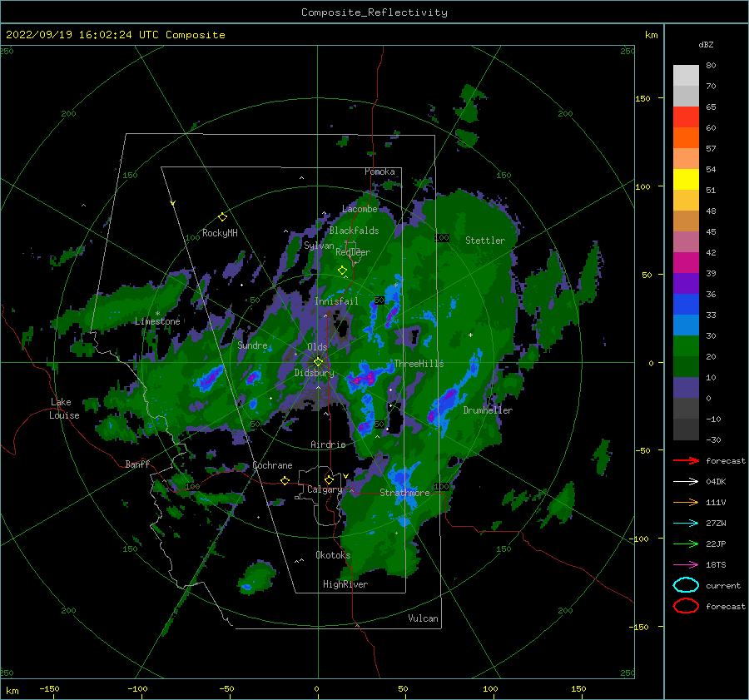This screenshot has height=700, width=749.
Task: Click the Vulcan label
Action: point(423,618)
